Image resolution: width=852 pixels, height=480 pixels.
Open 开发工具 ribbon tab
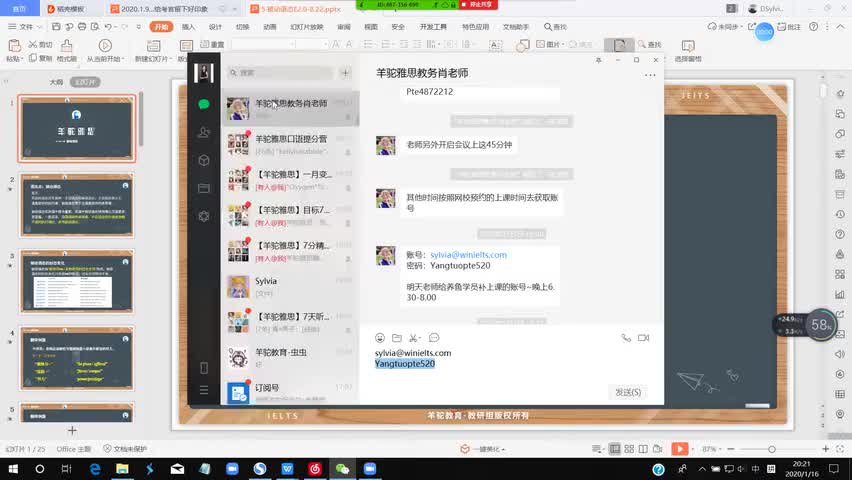pos(433,27)
